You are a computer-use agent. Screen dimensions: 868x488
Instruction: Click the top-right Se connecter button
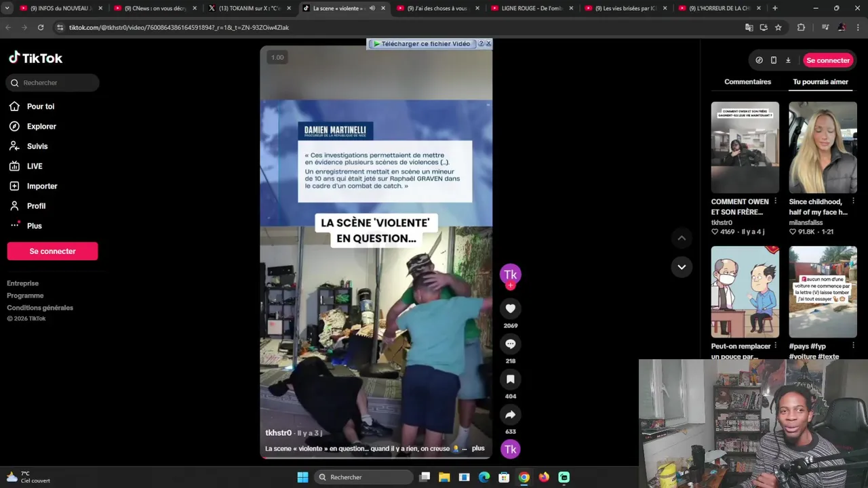(x=827, y=60)
